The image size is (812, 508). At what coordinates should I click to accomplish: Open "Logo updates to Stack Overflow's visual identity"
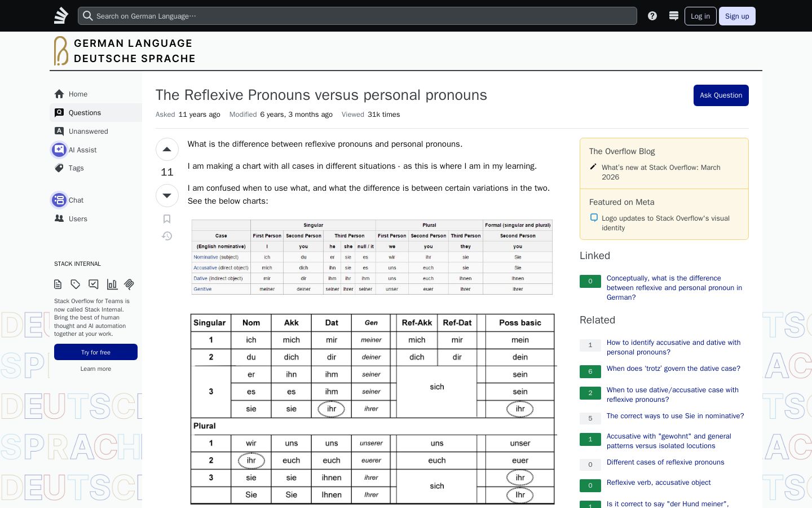[x=665, y=223]
